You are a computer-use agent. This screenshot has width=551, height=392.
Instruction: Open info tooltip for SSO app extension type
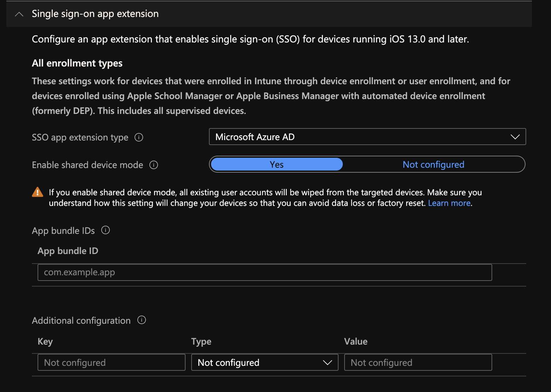139,137
